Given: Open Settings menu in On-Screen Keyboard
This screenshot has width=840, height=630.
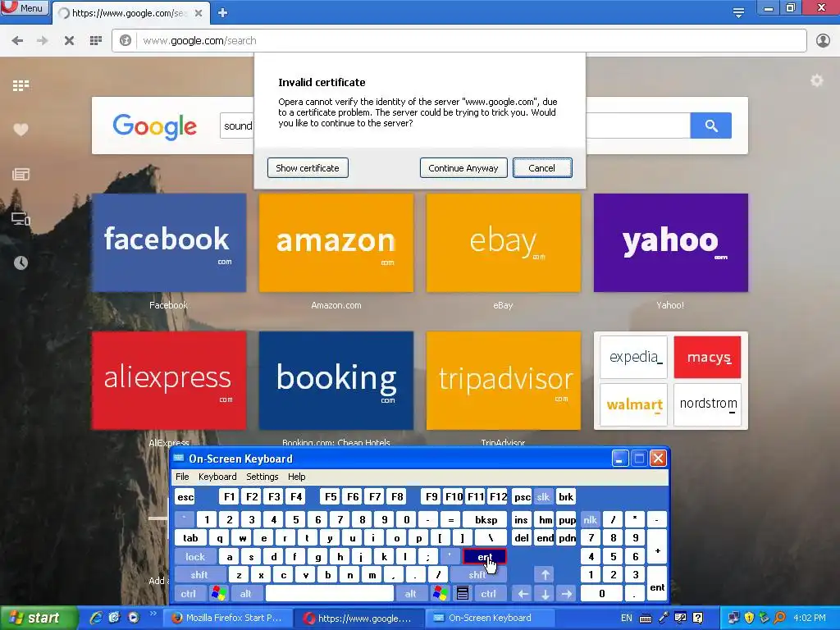Looking at the screenshot, I should point(262,477).
